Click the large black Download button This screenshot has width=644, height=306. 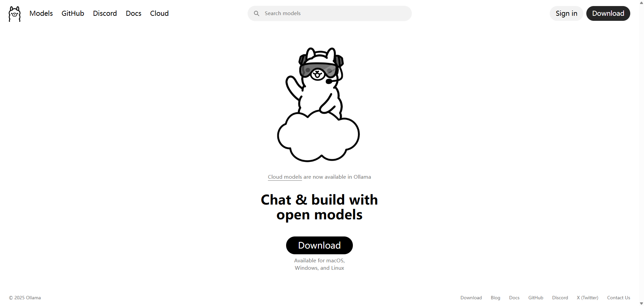[x=319, y=246]
